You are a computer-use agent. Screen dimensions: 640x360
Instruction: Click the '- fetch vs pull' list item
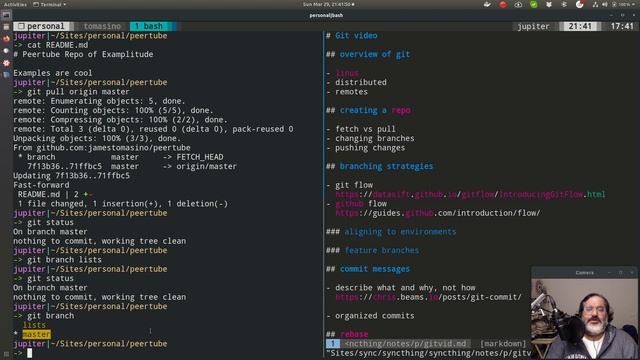361,129
